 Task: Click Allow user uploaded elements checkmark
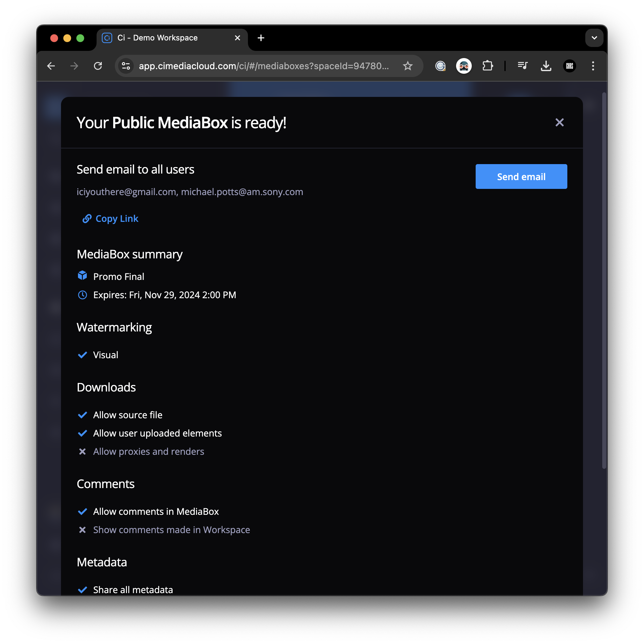click(x=82, y=433)
